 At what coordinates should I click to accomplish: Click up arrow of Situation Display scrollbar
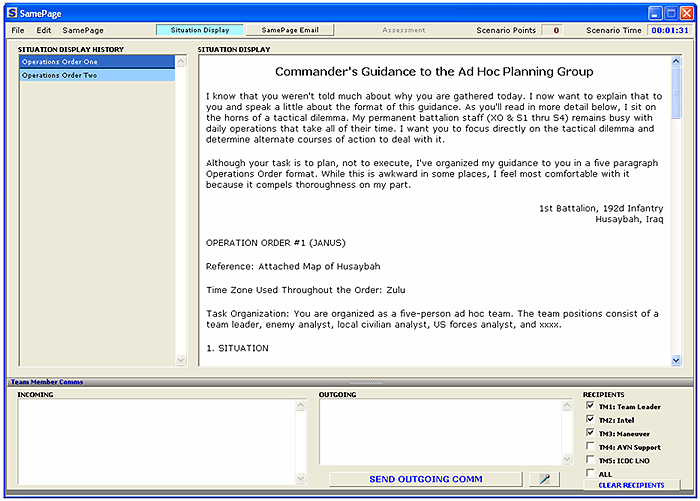(677, 62)
